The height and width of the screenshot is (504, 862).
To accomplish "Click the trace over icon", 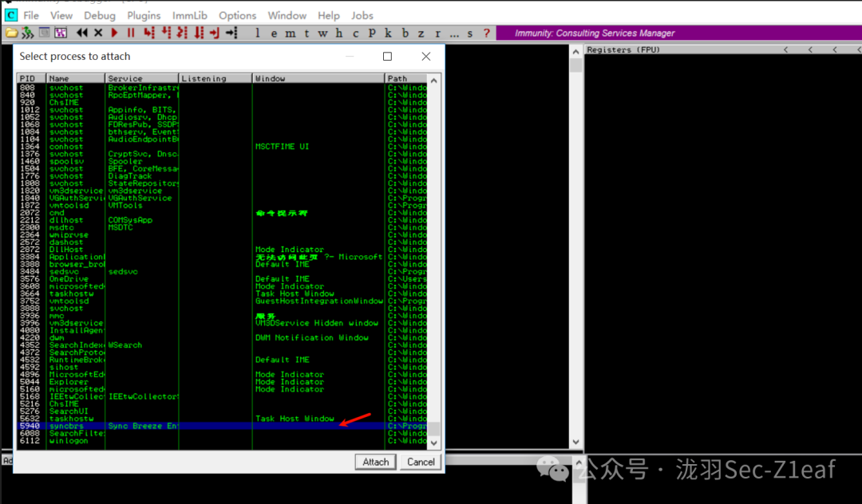I will (x=199, y=33).
